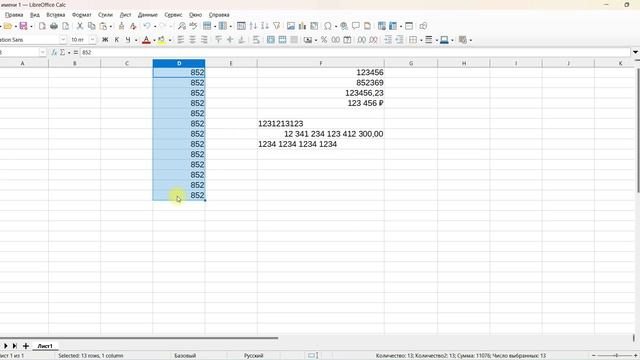
Task: Open the Borders dropdown arrow
Action: click(x=421, y=40)
